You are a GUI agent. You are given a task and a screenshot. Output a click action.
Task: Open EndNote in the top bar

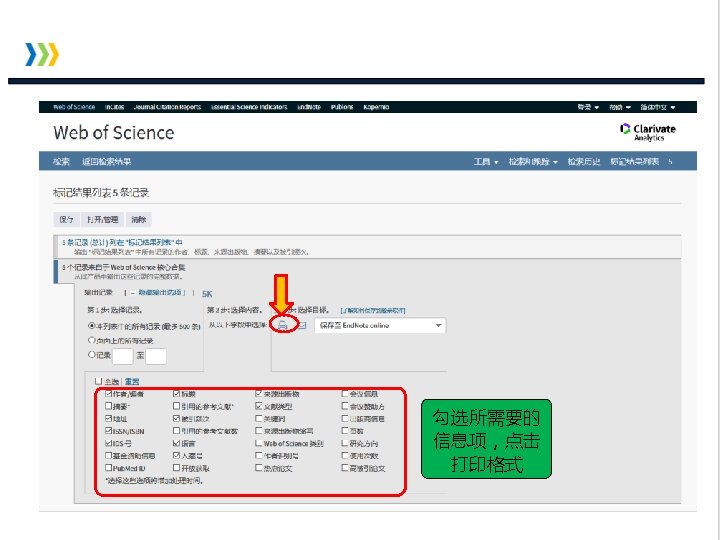click(x=309, y=107)
